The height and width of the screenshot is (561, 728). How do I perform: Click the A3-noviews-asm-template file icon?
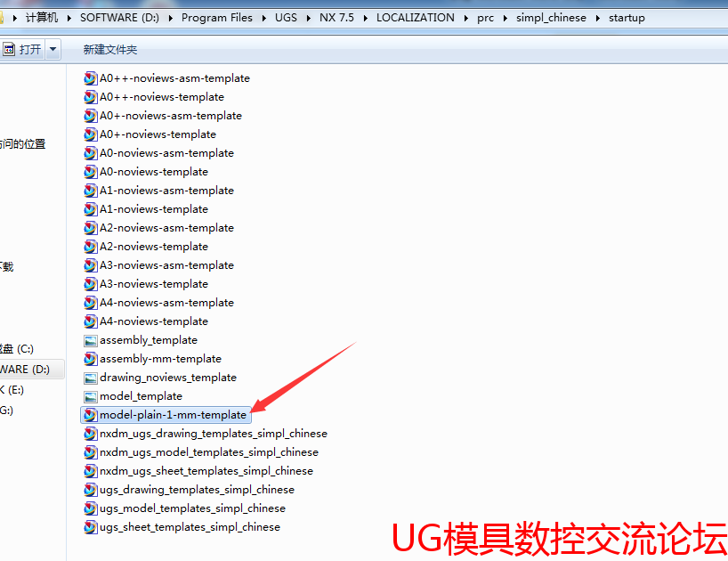[91, 265]
